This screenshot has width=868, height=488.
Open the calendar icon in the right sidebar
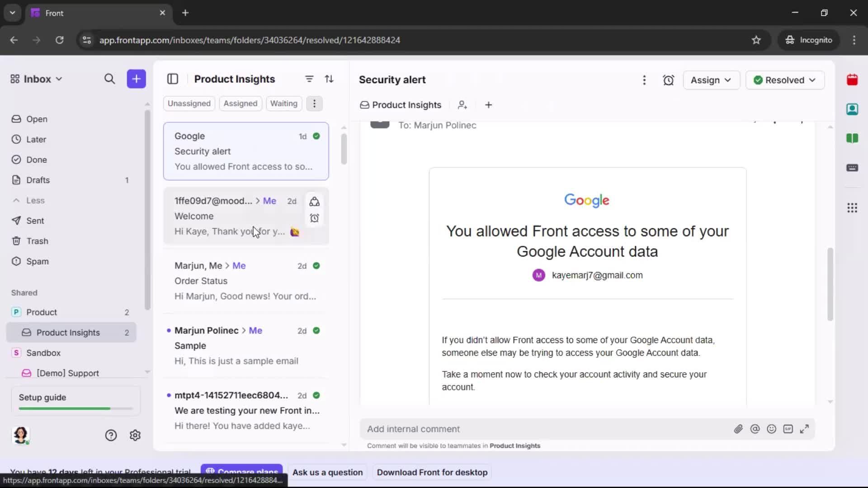[x=853, y=80]
